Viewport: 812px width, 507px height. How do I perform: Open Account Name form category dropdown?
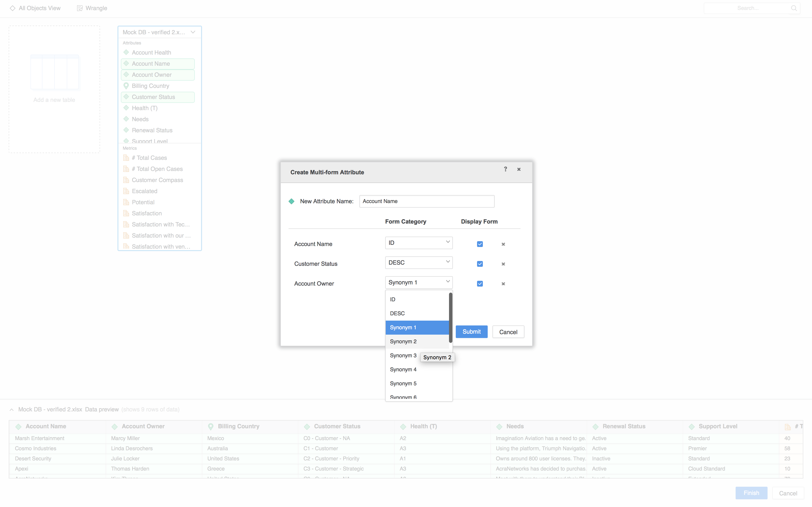(418, 242)
